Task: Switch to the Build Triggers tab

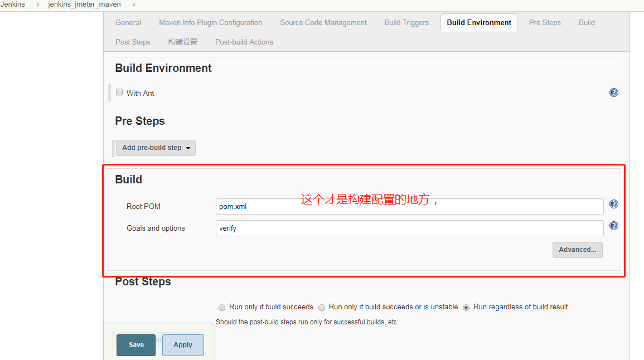Action: point(406,22)
